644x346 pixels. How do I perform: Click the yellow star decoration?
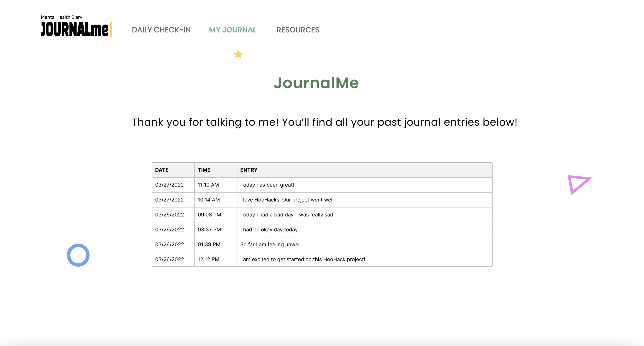(x=238, y=54)
